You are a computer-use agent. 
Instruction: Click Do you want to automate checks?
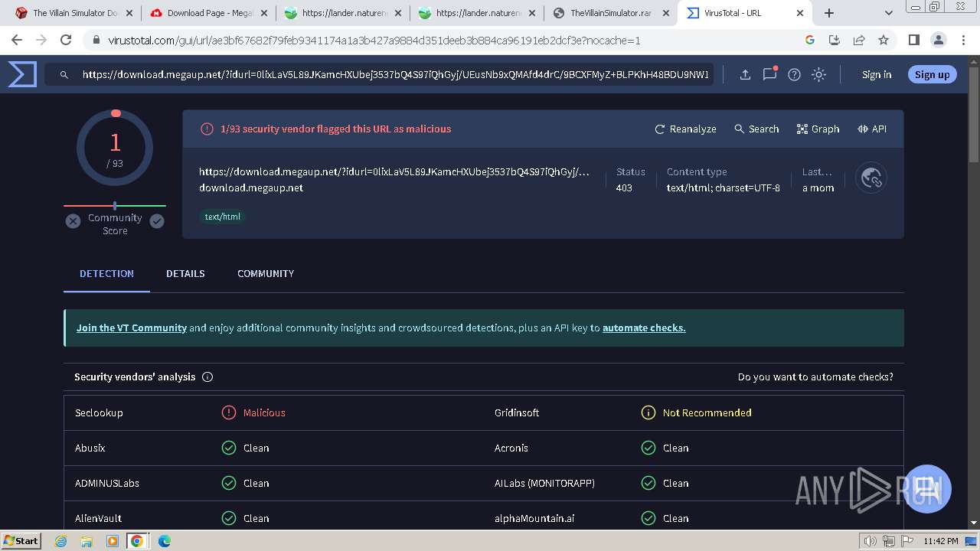coord(815,377)
